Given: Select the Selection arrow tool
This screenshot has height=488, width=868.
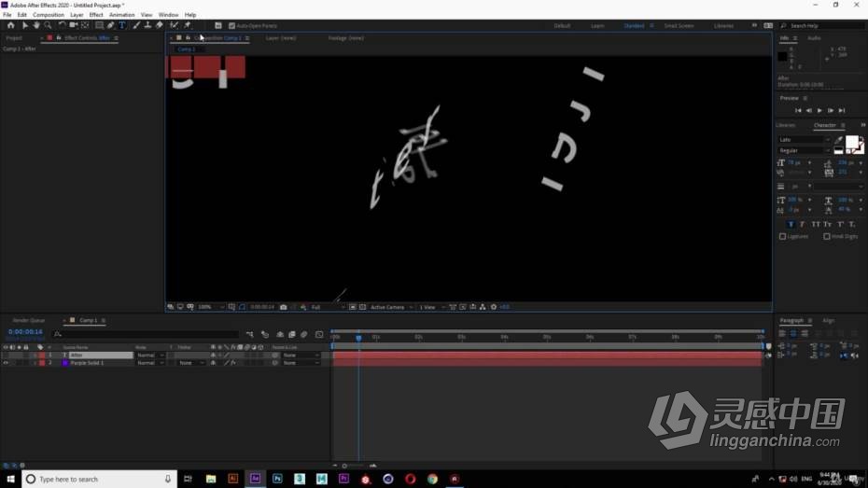Looking at the screenshot, I should (x=24, y=25).
